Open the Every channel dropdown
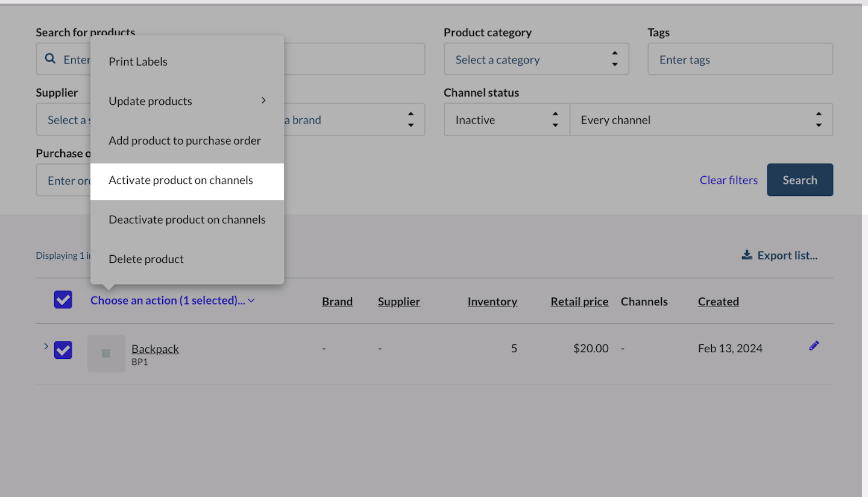The image size is (868, 497). tap(700, 120)
